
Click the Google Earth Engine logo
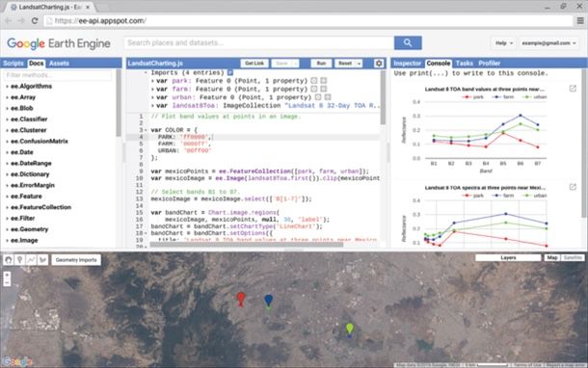point(59,43)
